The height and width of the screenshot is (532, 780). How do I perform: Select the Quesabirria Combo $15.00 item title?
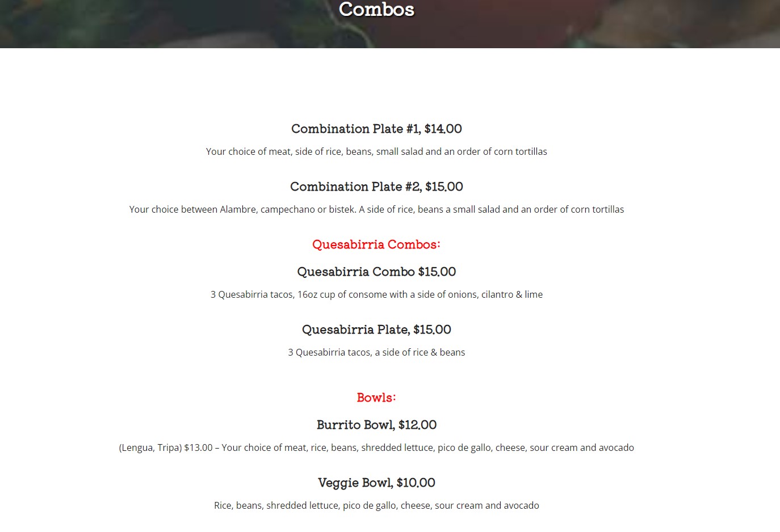376,272
